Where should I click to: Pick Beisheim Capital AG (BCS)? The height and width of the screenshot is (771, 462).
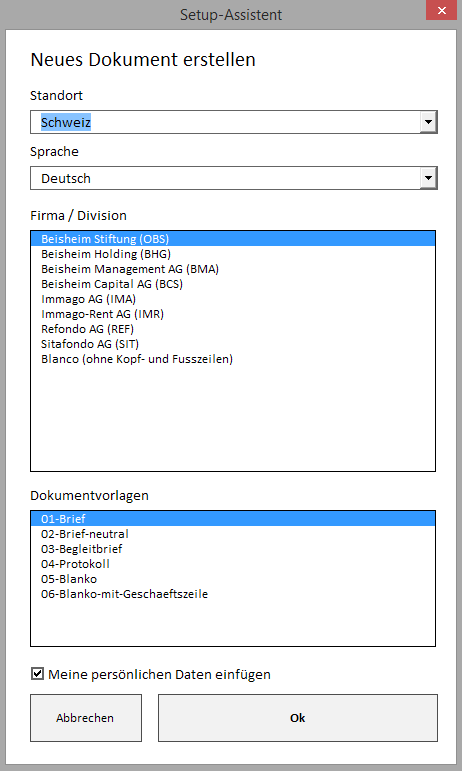click(x=233, y=284)
